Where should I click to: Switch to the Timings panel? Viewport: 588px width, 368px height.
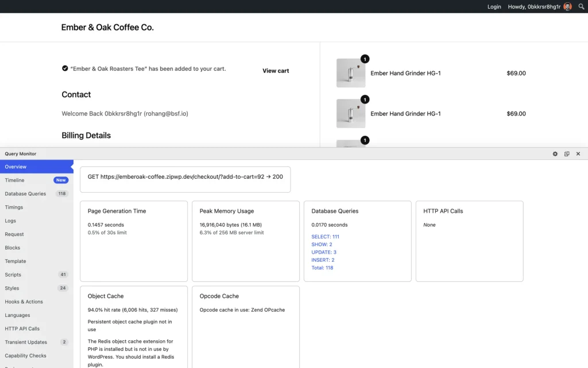pyautogui.click(x=36, y=207)
